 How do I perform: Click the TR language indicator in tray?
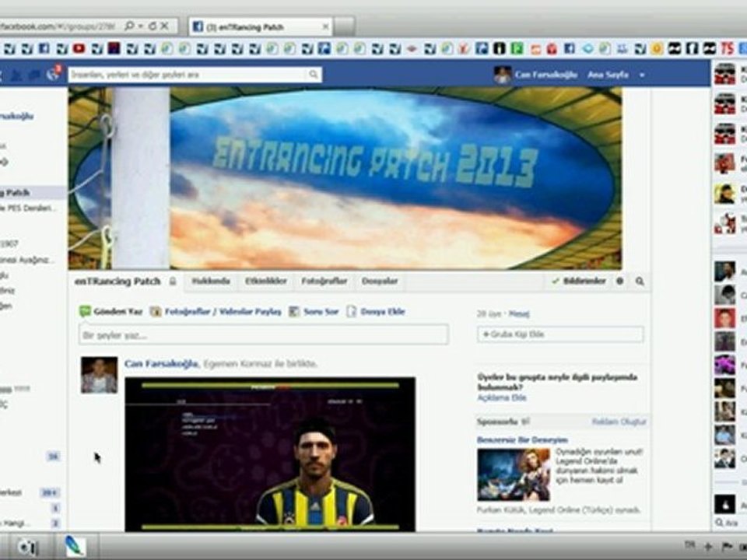click(x=690, y=544)
